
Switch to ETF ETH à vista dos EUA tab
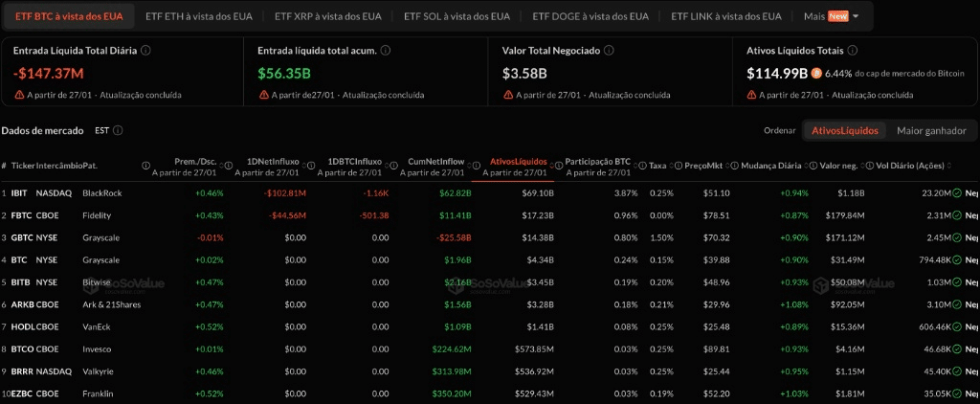pyautogui.click(x=198, y=16)
